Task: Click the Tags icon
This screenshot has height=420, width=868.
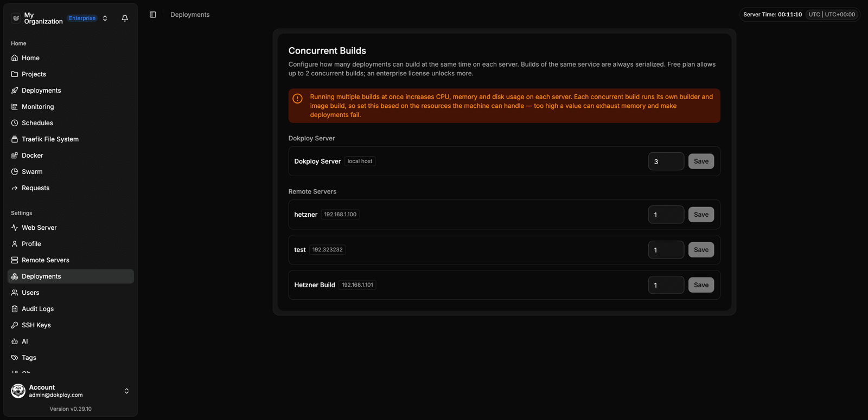Action: (x=15, y=358)
